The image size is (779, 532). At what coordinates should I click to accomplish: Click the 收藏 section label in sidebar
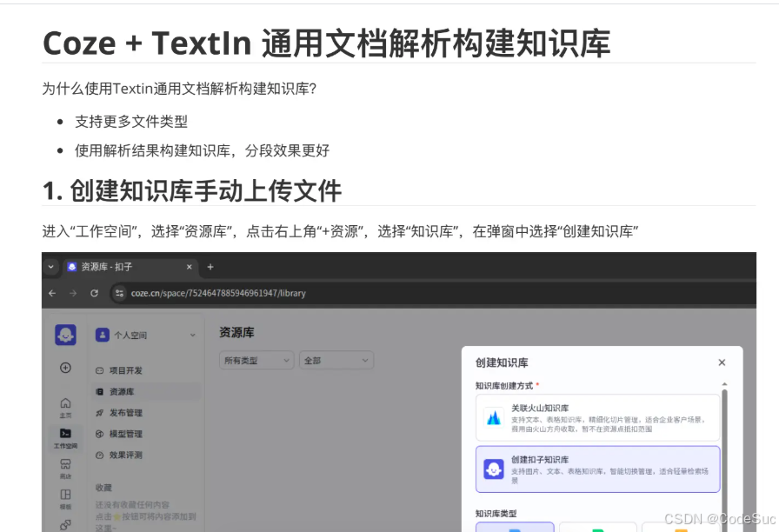(x=103, y=488)
